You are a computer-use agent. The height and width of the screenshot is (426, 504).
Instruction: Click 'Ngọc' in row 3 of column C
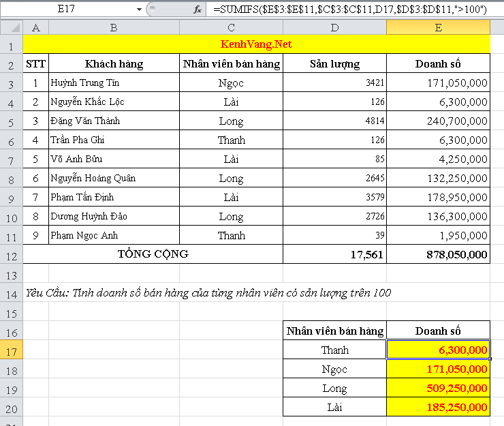[x=231, y=82]
